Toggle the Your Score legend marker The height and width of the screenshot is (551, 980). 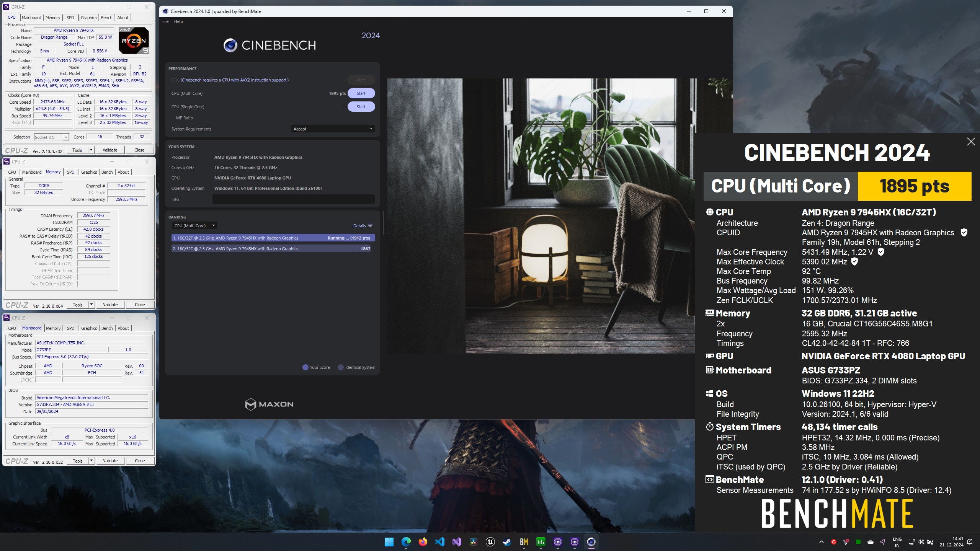305,367
